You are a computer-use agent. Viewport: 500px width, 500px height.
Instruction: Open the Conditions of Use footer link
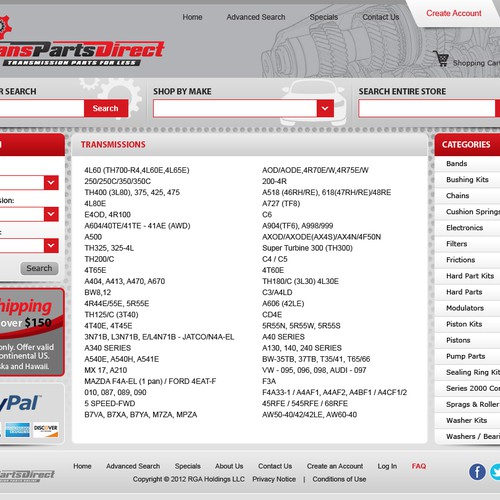pyautogui.click(x=339, y=479)
